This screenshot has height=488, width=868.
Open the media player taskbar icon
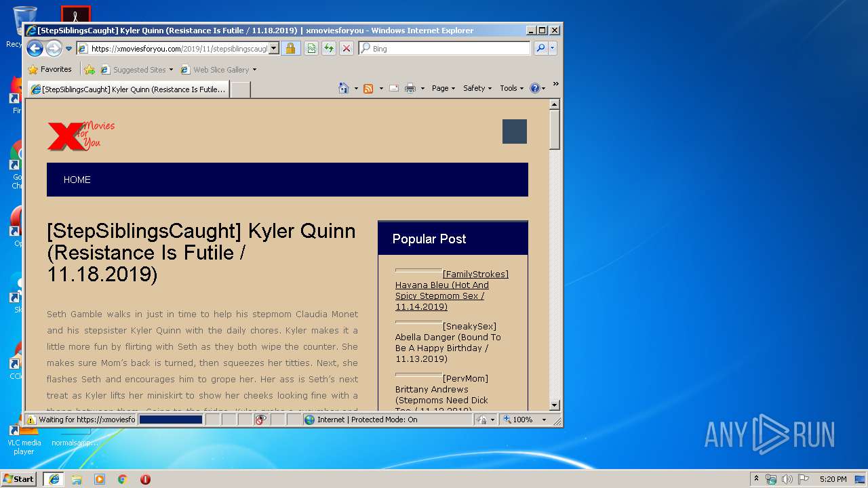pos(100,479)
